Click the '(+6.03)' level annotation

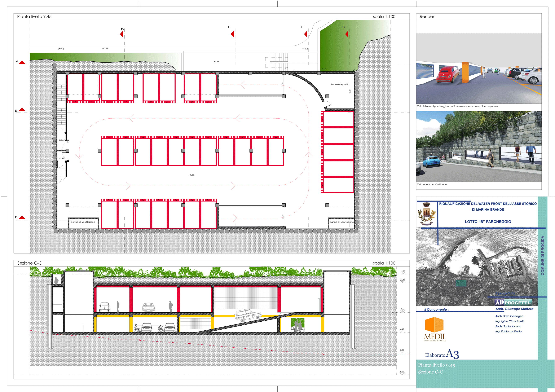tap(61, 49)
